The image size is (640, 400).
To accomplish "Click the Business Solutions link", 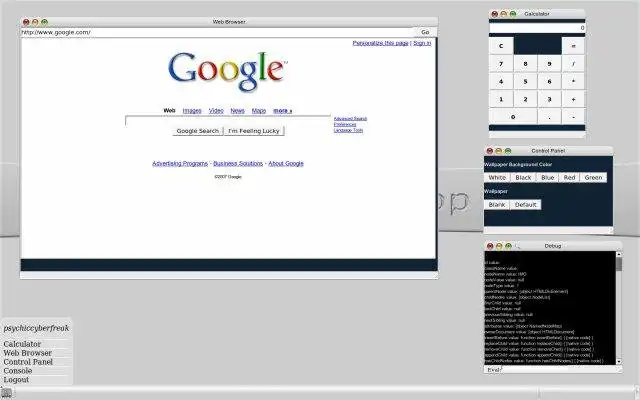I will point(238,163).
